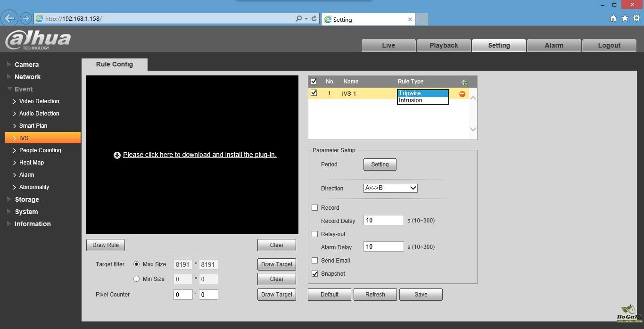The image size is (644, 329).
Task: Open the Direction dropdown
Action: tap(390, 188)
